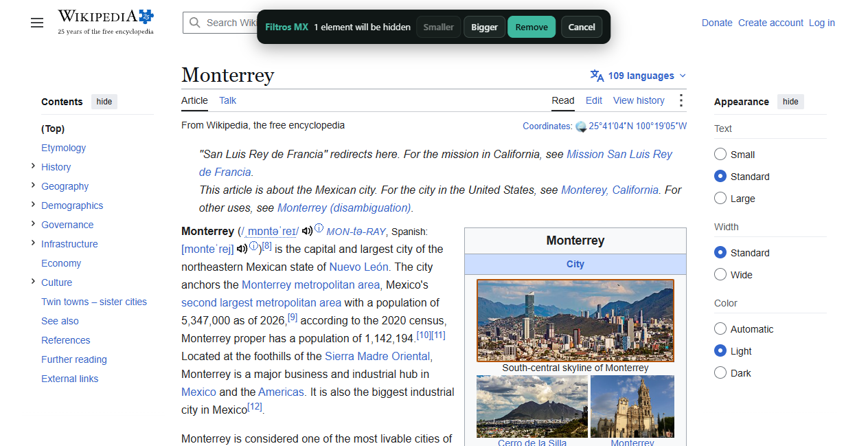This screenshot has height=446, width=868.
Task: Click Bigger in Filtros MX bar
Action: tap(484, 27)
